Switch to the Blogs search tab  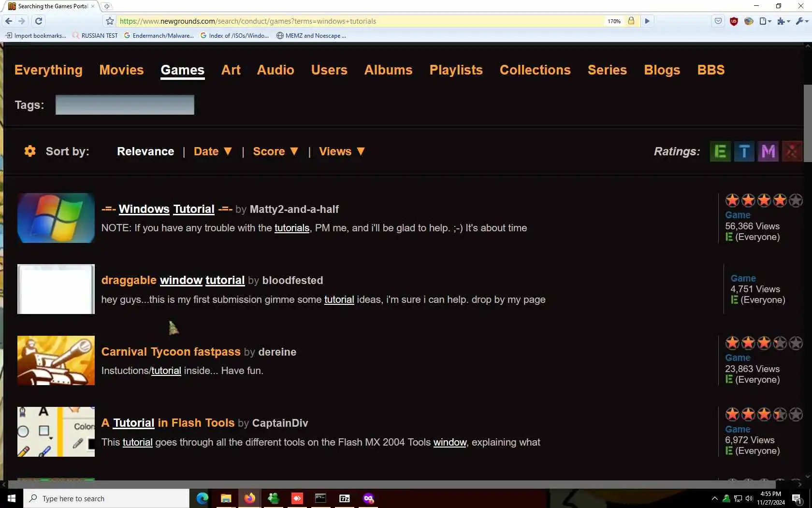click(x=662, y=70)
